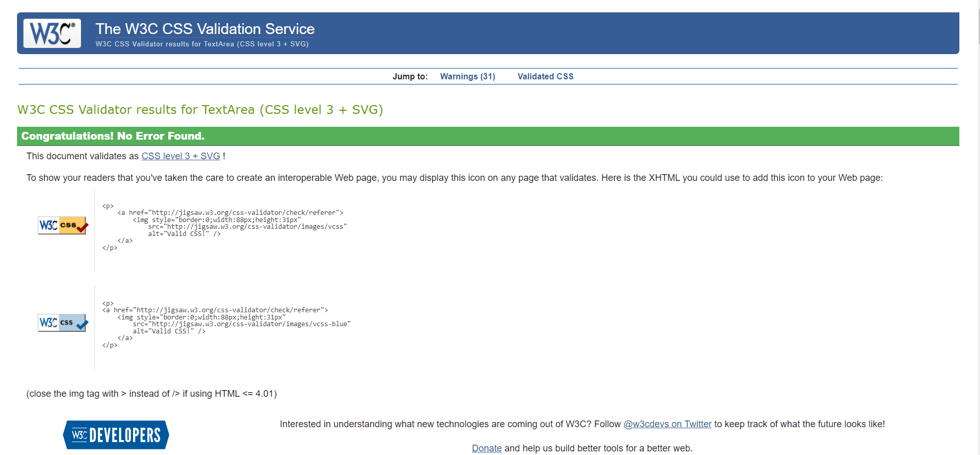Viewport: 980px width, 455px height.
Task: Click the blue W3C CSS valid badge
Action: coord(63,323)
